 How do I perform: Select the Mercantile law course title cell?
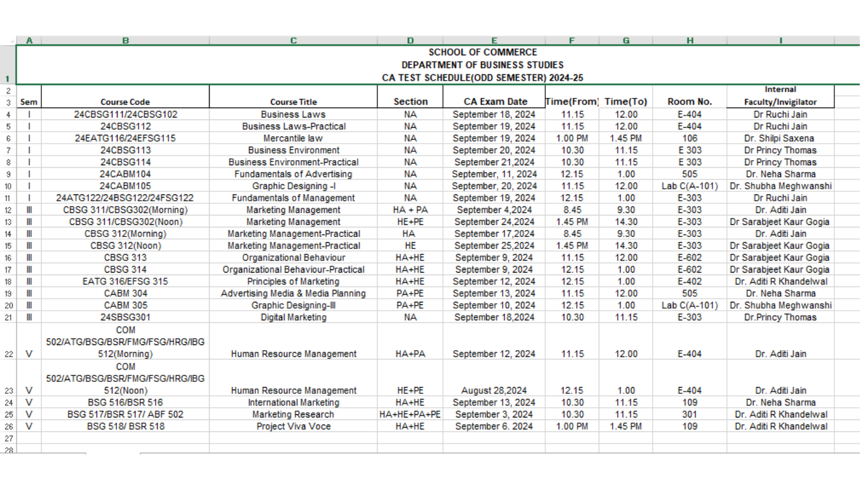[x=293, y=139]
